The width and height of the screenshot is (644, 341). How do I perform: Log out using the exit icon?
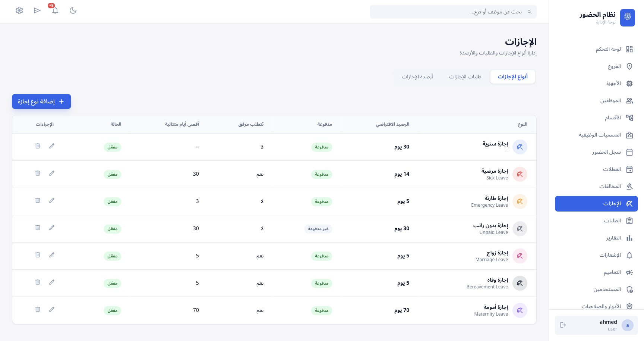coord(563,325)
